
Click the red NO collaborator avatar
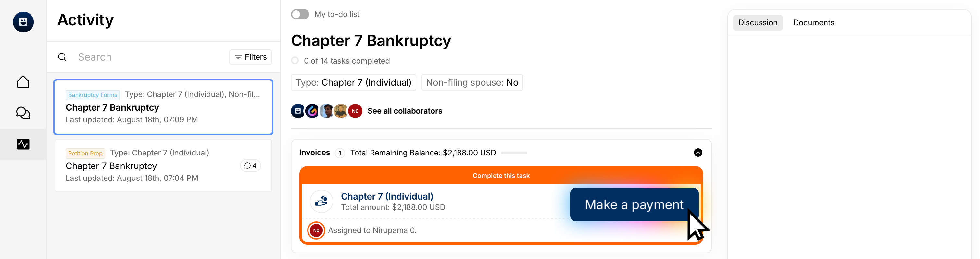pyautogui.click(x=355, y=111)
